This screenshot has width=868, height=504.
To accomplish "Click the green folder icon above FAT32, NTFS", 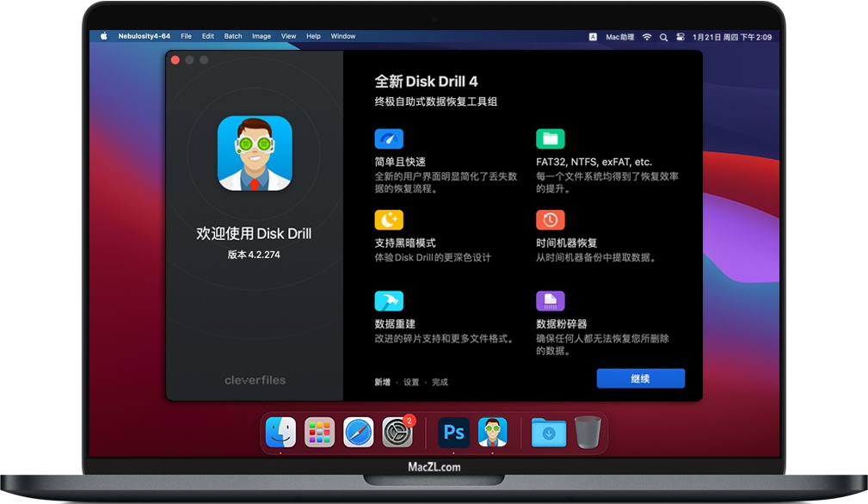I will (551, 138).
